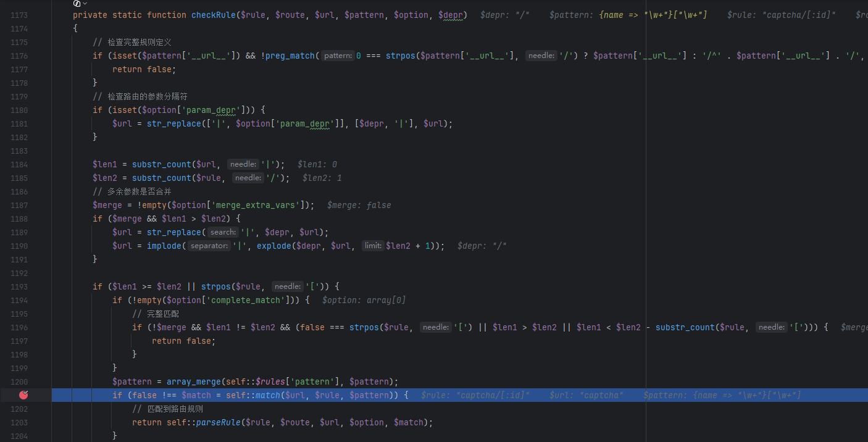Image resolution: width=868 pixels, height=442 pixels.
Task: Click gutter line number 1203
Action: click(19, 422)
